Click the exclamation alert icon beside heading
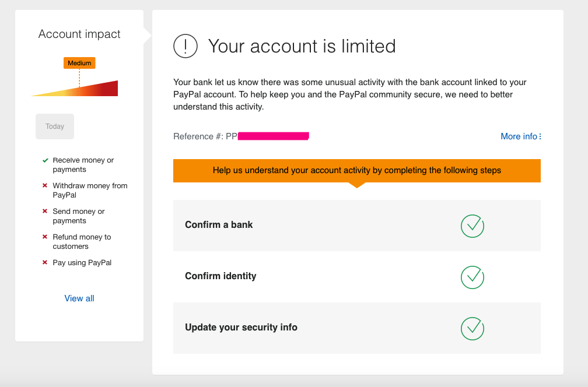 [x=185, y=46]
